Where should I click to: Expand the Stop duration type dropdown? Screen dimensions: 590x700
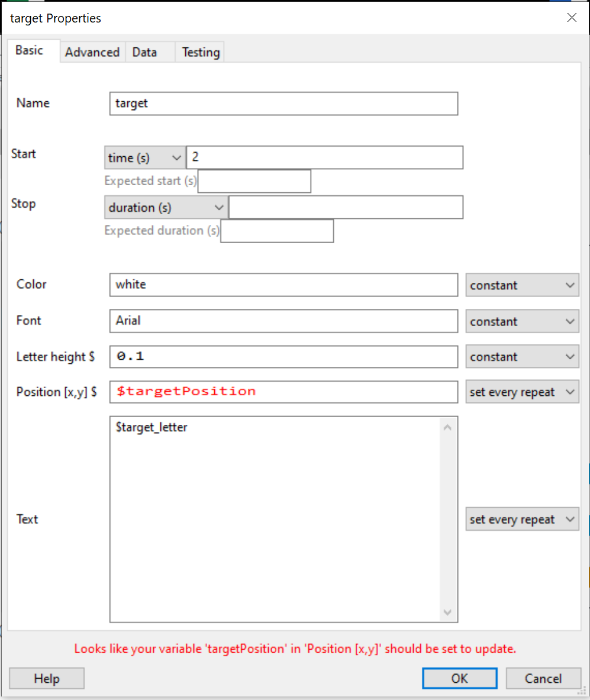pyautogui.click(x=166, y=208)
